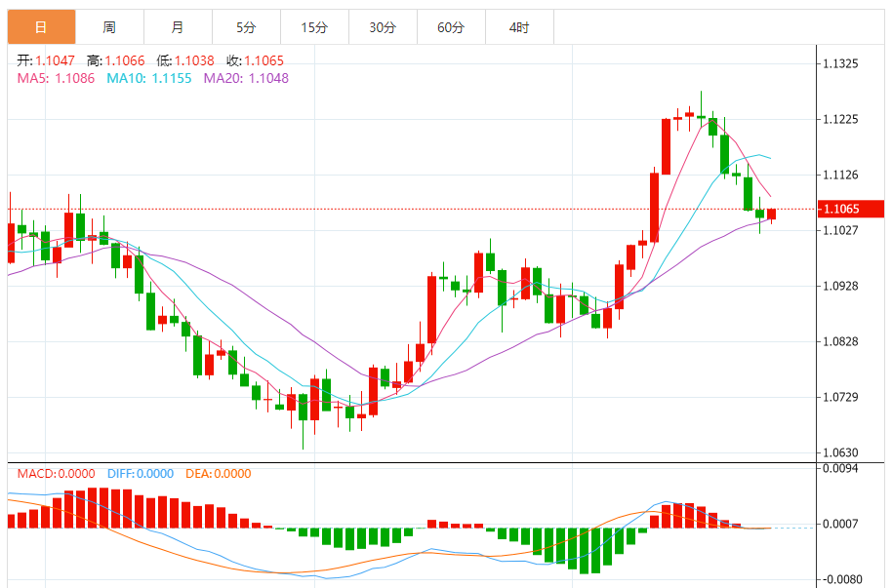Click the 1.0828 price axis label
Screen dimensions: 892x588
pos(841,341)
